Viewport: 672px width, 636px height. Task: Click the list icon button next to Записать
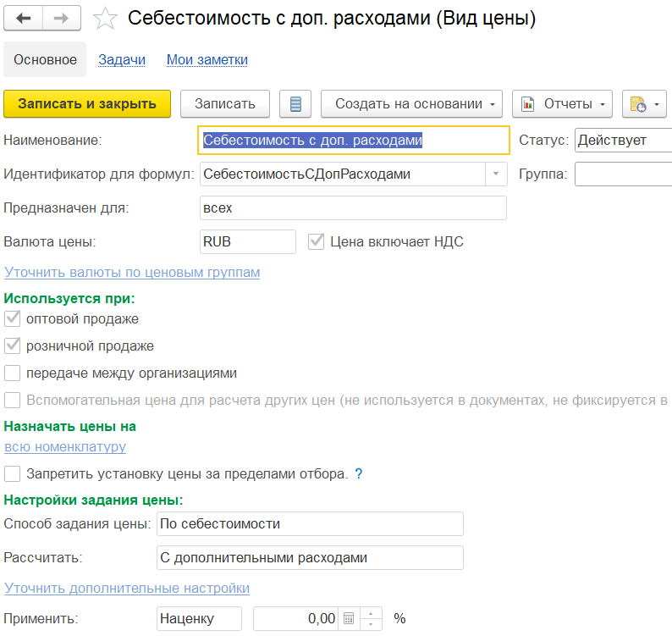pyautogui.click(x=295, y=103)
